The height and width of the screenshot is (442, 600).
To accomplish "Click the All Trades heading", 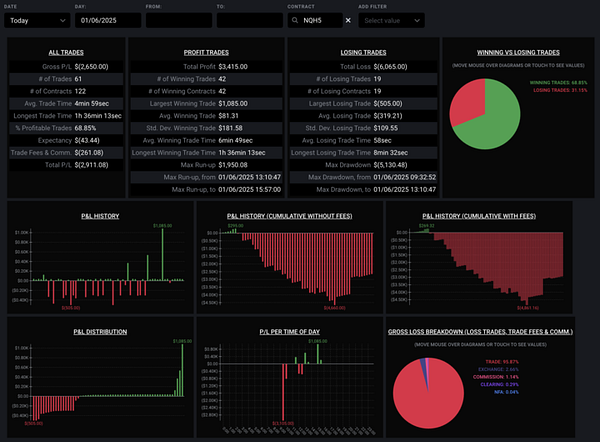I will coord(66,52).
